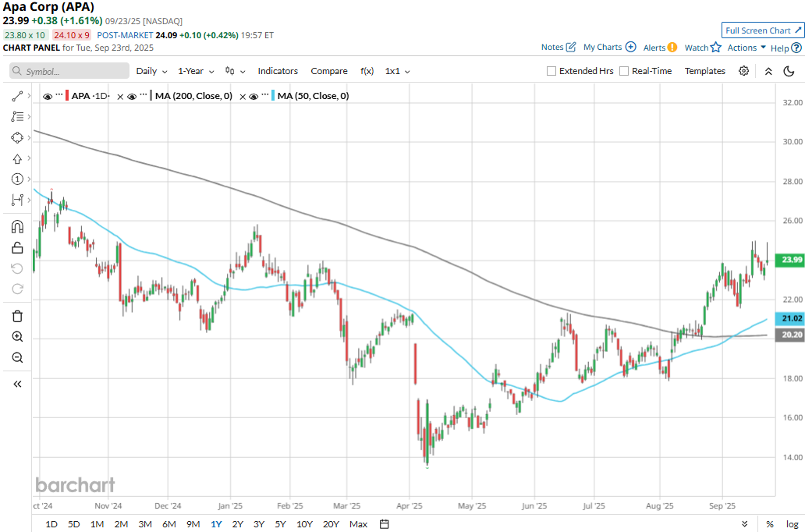Select the 3M time range
Viewport: 805px width, 532px height.
pos(145,524)
